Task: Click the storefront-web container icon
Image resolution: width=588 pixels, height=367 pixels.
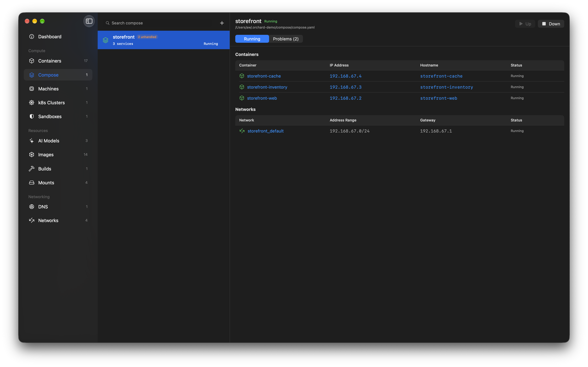Action: pos(242,98)
